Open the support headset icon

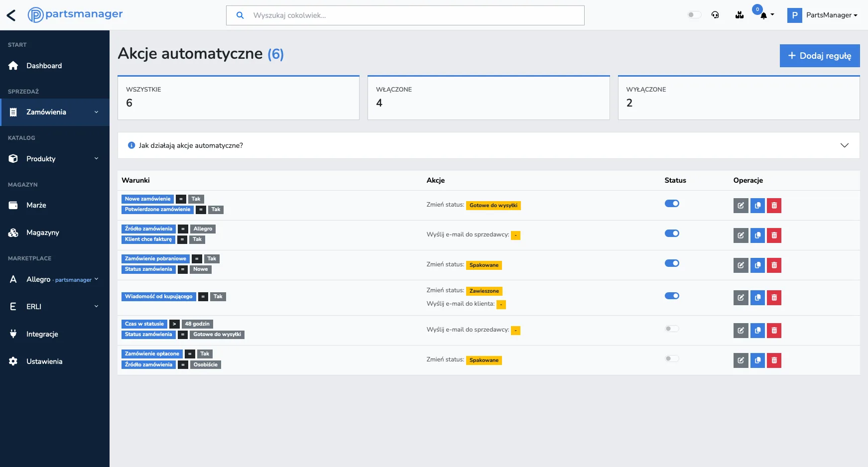click(x=715, y=15)
